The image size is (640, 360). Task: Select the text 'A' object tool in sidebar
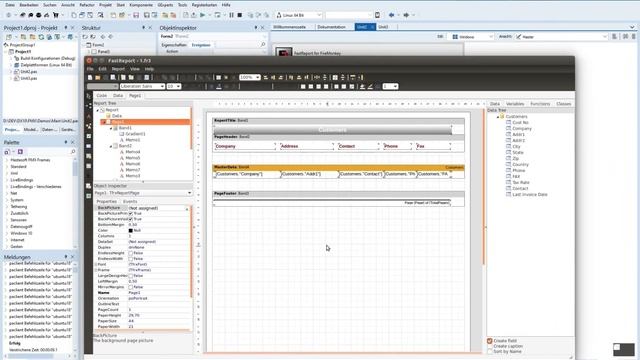(89, 116)
